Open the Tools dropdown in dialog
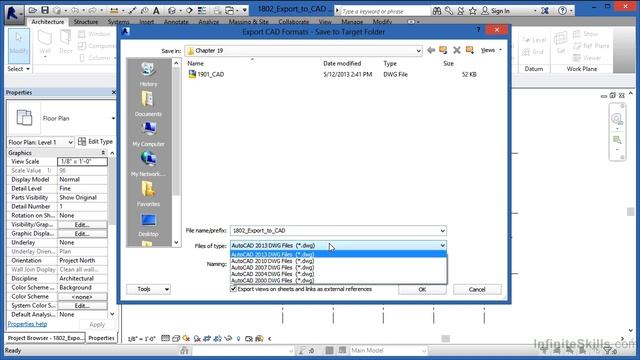Image resolution: width=640 pixels, height=360 pixels. 148,289
